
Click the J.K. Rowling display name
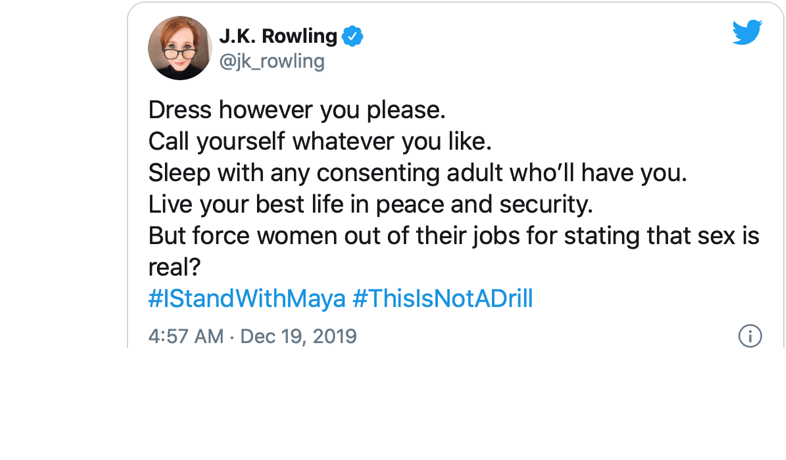[x=277, y=37]
